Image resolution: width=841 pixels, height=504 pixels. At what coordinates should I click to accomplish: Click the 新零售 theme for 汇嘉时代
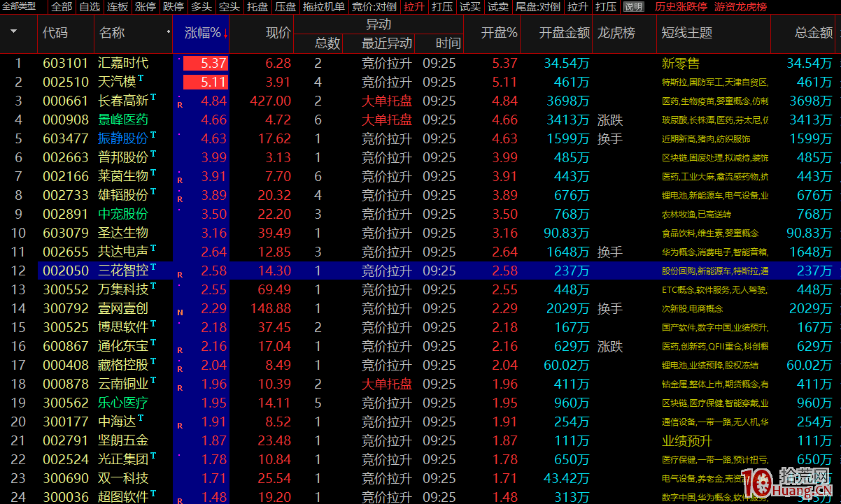[x=681, y=63]
